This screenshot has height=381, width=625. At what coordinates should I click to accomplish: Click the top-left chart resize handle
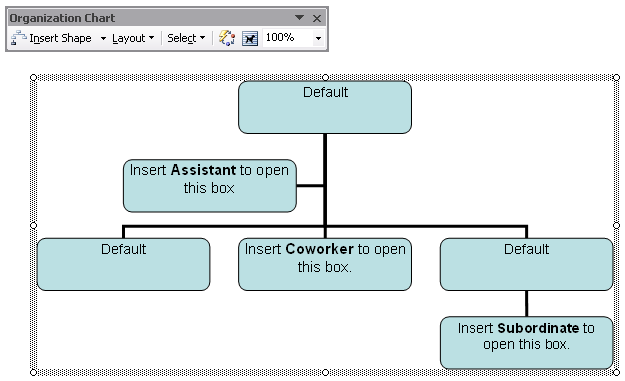click(33, 77)
